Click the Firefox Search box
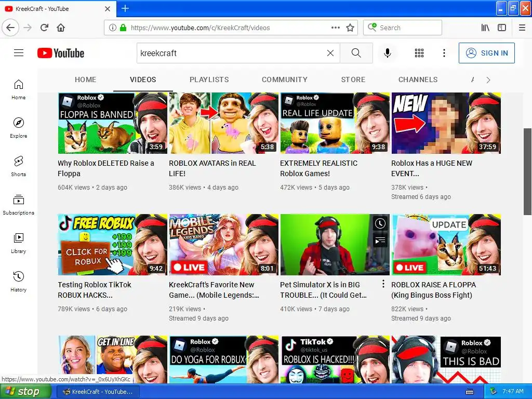The height and width of the screenshot is (399, 532). click(403, 28)
